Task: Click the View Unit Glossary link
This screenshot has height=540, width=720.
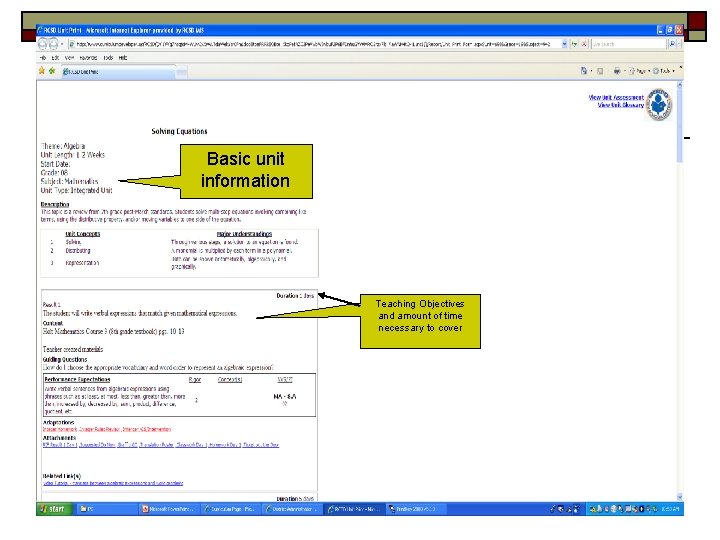Action: click(x=620, y=105)
